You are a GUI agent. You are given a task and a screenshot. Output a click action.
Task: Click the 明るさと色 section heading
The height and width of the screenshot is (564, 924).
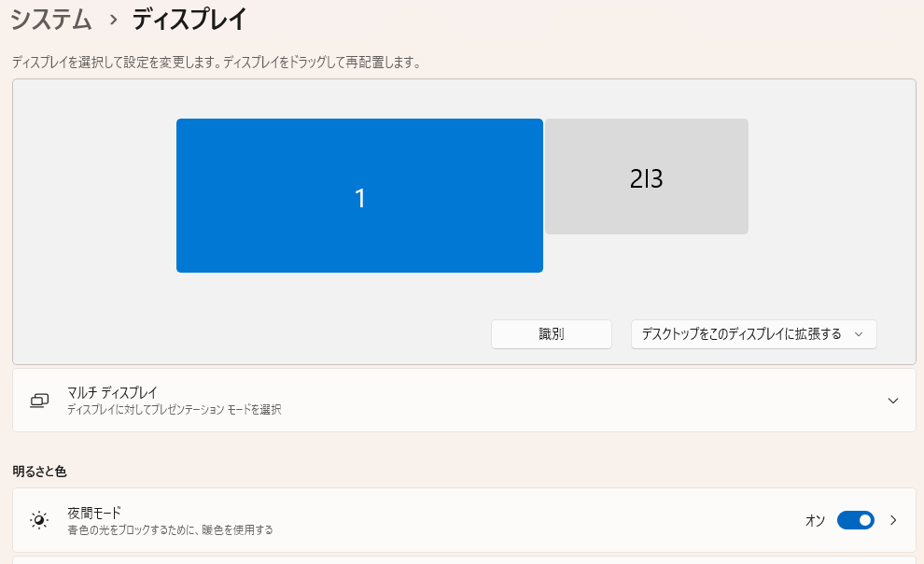39,472
